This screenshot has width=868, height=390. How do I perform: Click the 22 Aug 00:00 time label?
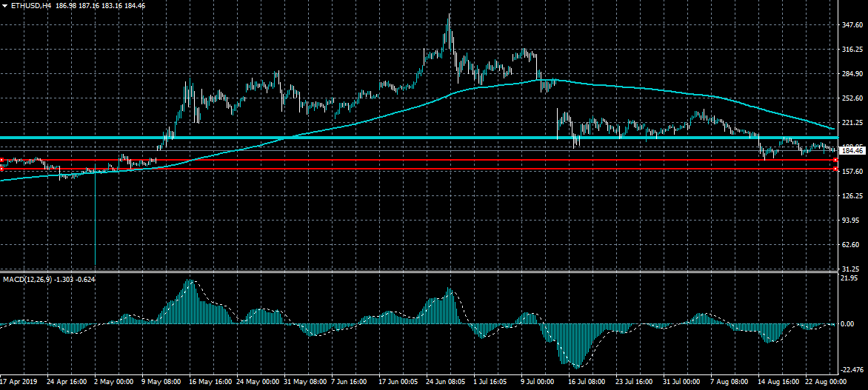[x=824, y=382]
